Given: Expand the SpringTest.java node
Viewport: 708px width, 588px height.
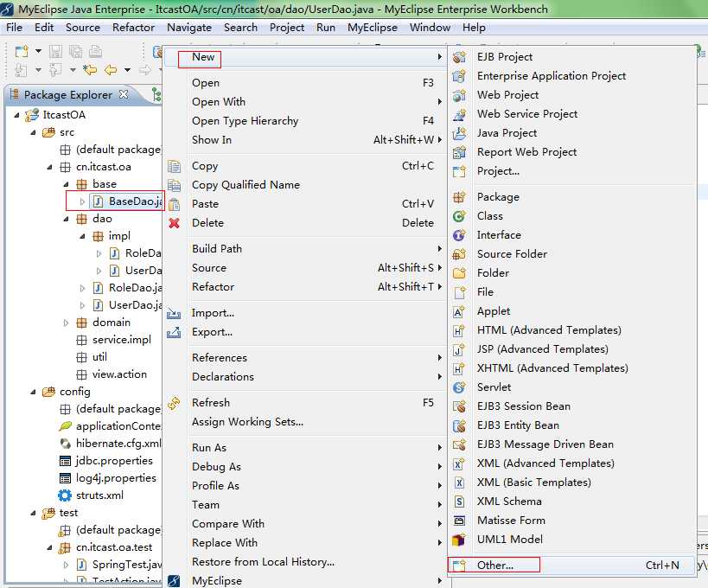Looking at the screenshot, I should 67,565.
